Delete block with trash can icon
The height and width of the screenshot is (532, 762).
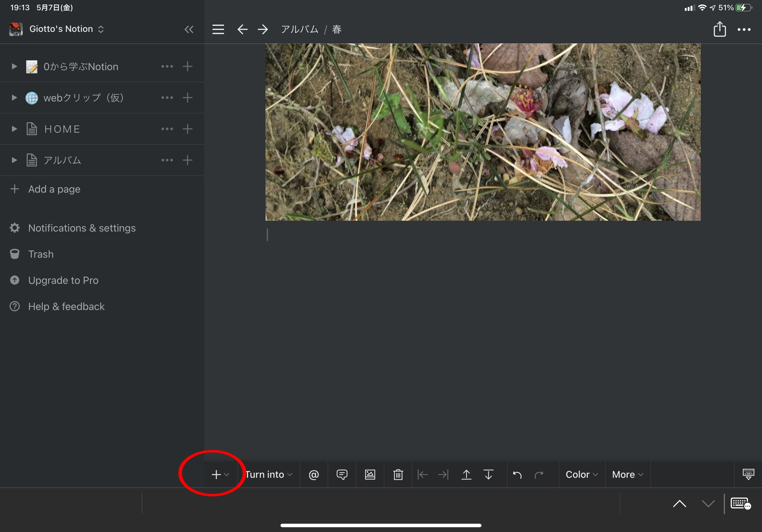click(398, 475)
